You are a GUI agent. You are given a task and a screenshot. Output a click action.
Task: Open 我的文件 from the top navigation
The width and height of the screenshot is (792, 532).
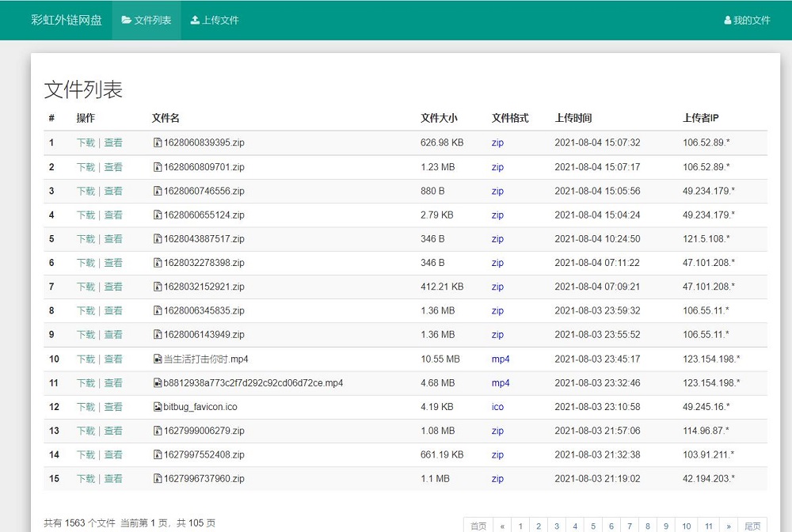tap(747, 20)
